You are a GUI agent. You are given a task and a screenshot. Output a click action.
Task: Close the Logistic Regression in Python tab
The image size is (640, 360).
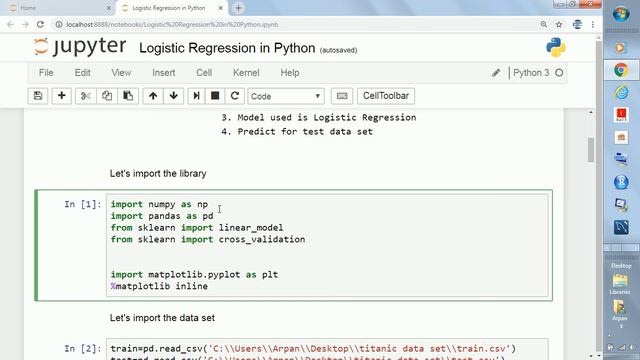click(x=221, y=8)
